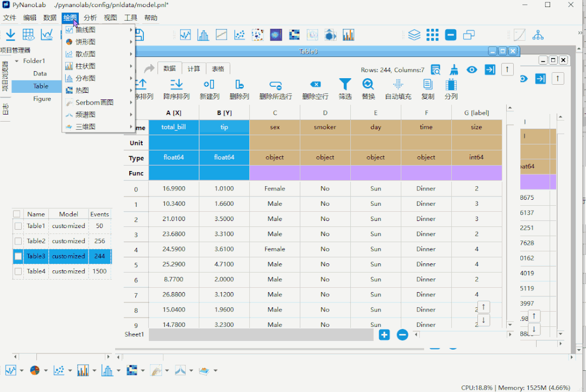Collapse the Folder1 tree node arrow
Screen dimensions: 586x392
click(17, 61)
